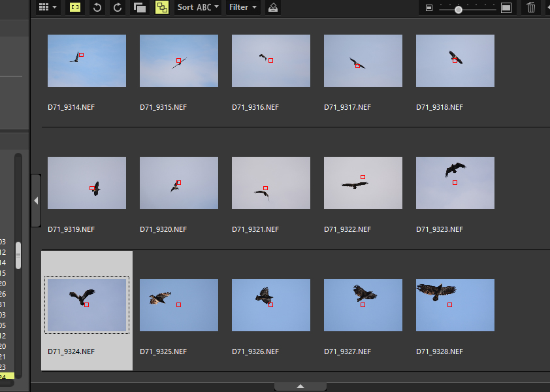This screenshot has width=550, height=392.
Task: Delete selection using the trash icon
Action: pyautogui.click(x=531, y=7)
